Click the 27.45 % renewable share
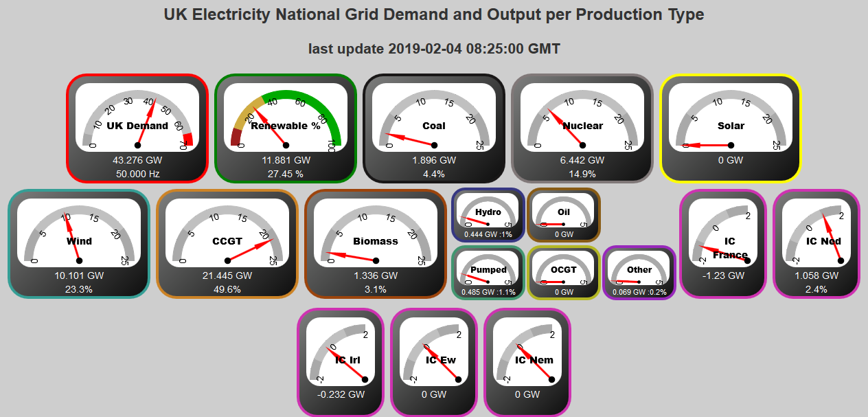The height and width of the screenshot is (417, 868). point(286,174)
